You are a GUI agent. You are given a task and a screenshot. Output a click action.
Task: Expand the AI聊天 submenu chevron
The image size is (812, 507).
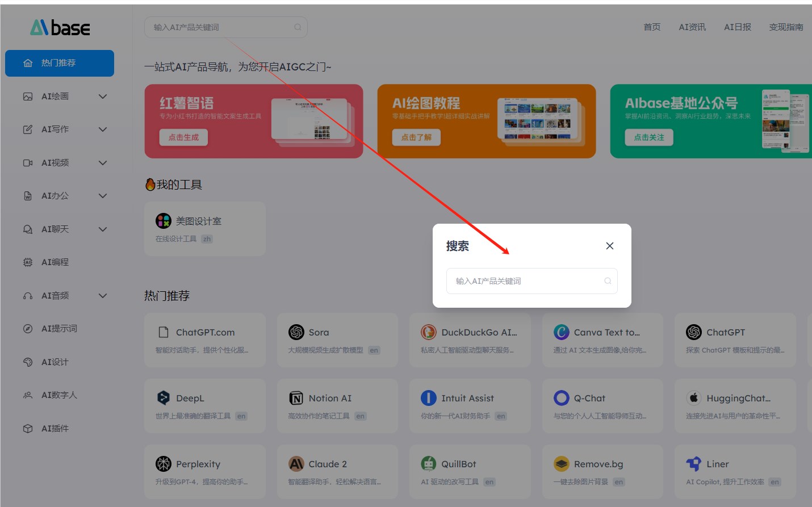(103, 229)
